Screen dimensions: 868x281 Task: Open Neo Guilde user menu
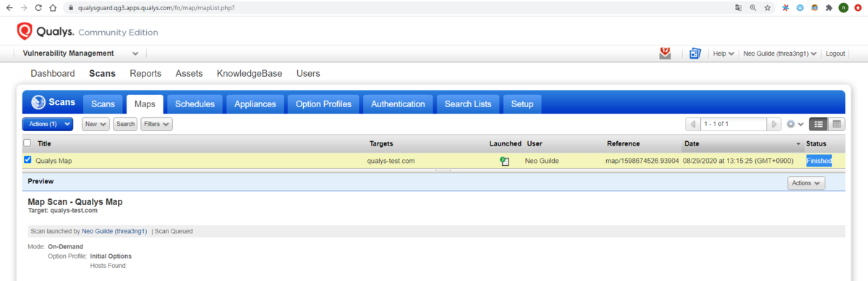[x=780, y=54]
